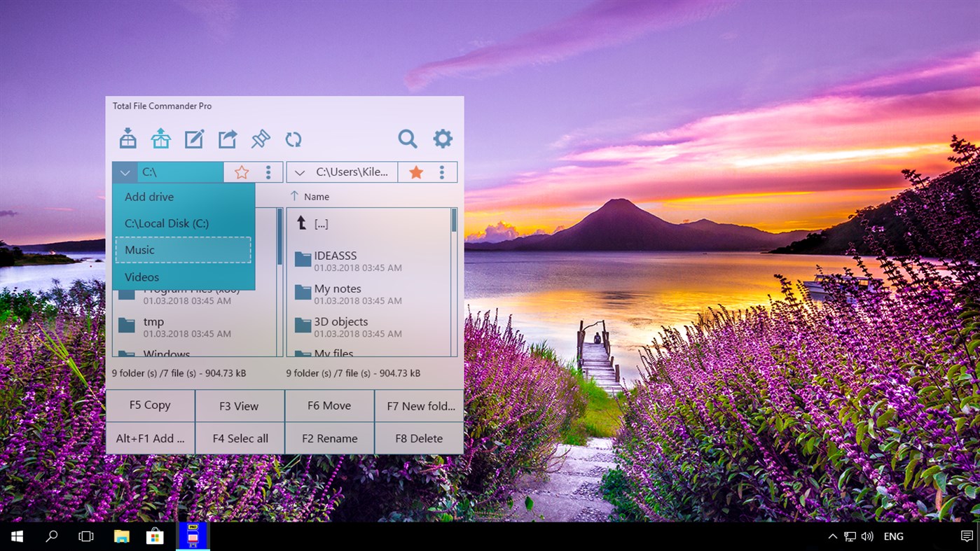Viewport: 980px width, 551px height.
Task: Select Add drive from the menu
Action: click(149, 197)
